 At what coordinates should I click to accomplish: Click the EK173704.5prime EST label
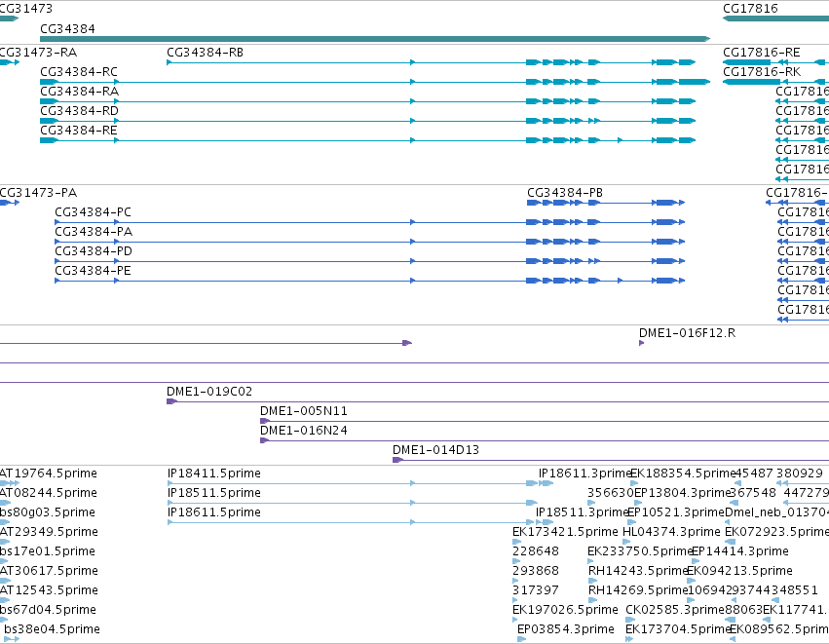[678, 629]
